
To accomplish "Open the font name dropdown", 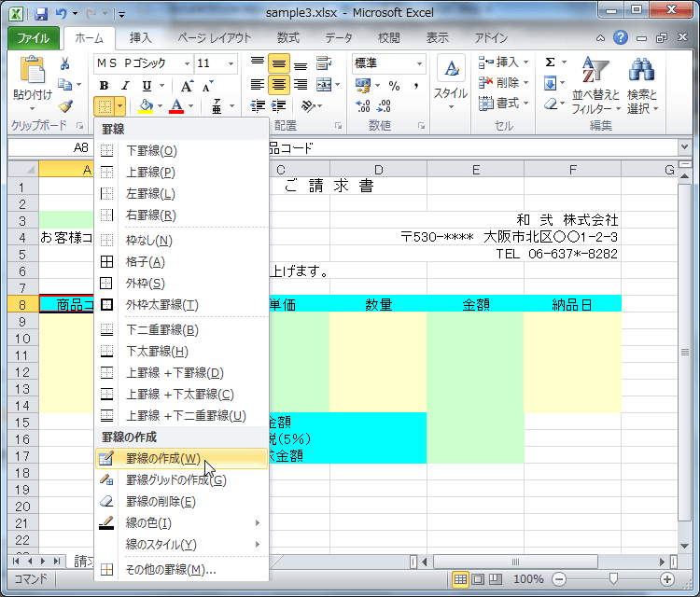I will [187, 63].
